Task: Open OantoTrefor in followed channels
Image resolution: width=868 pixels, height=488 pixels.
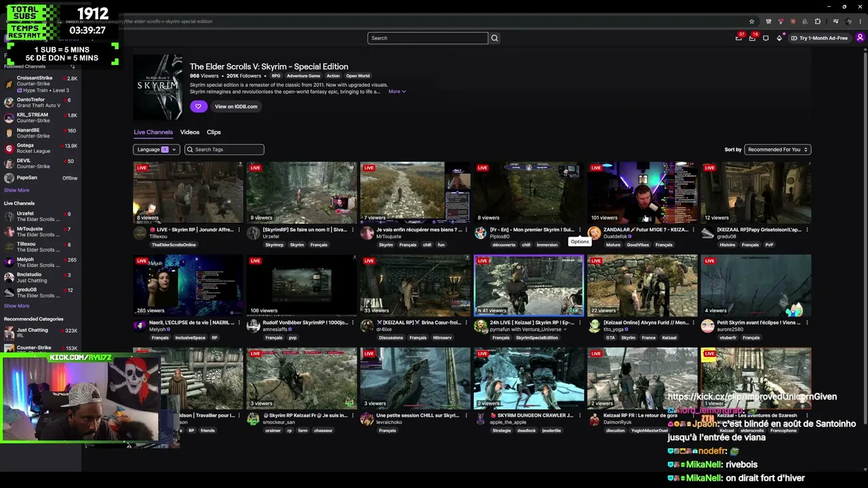Action: click(x=41, y=102)
